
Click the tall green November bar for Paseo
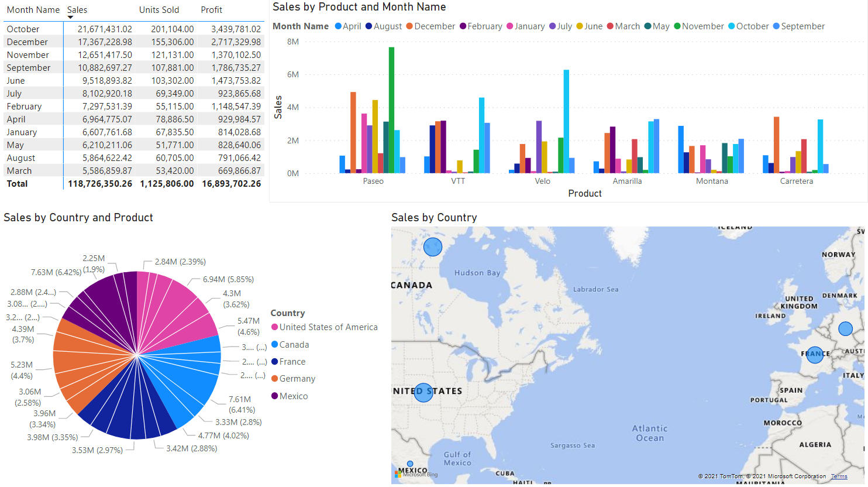pyautogui.click(x=391, y=110)
